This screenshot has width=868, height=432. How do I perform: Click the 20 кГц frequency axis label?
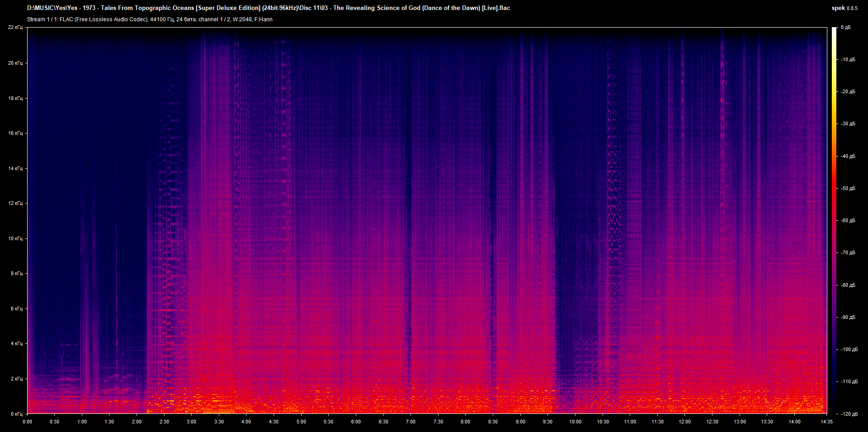15,63
